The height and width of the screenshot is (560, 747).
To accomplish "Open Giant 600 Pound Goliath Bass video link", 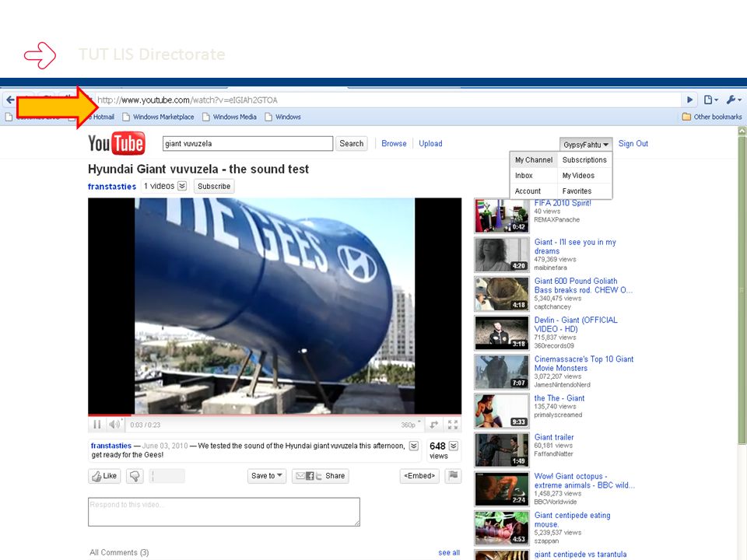I will click(x=583, y=285).
